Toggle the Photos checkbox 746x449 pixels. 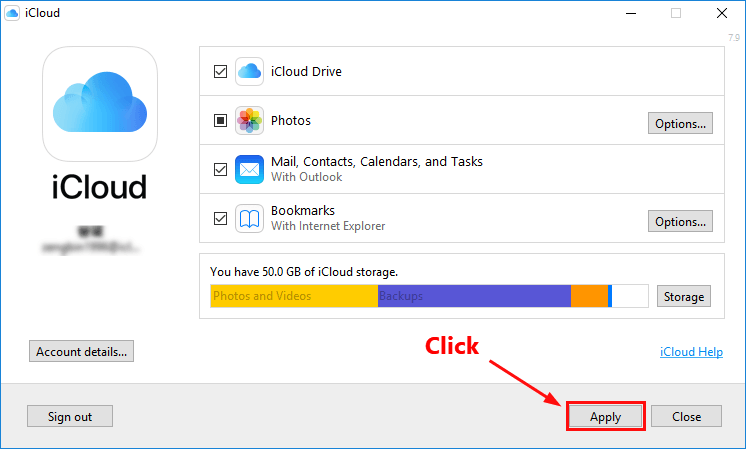click(220, 121)
